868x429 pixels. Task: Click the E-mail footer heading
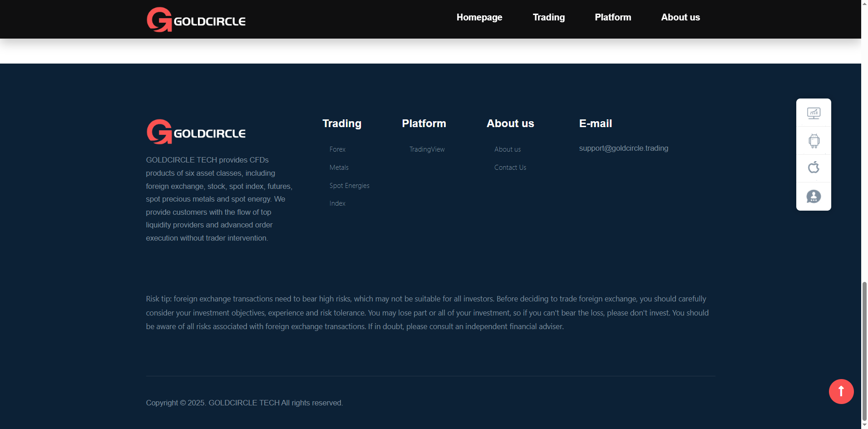coord(596,123)
